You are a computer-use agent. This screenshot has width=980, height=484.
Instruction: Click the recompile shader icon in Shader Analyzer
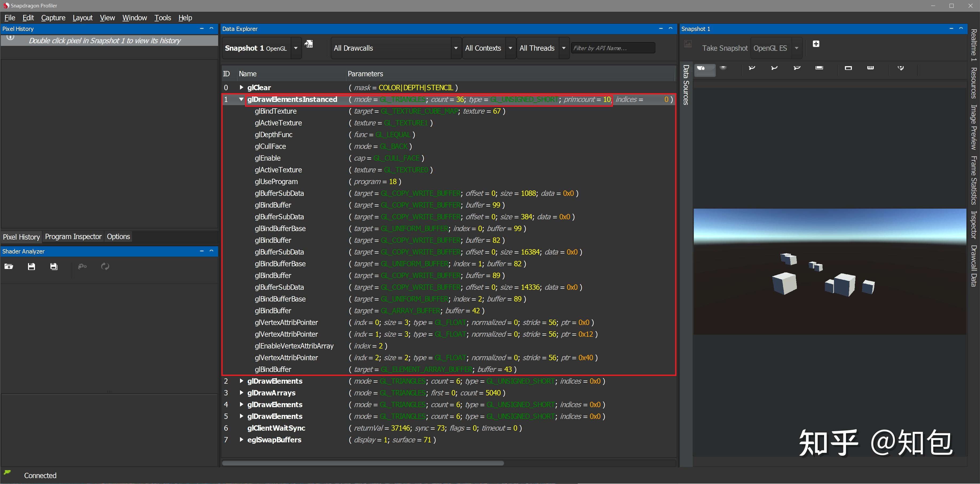click(105, 267)
